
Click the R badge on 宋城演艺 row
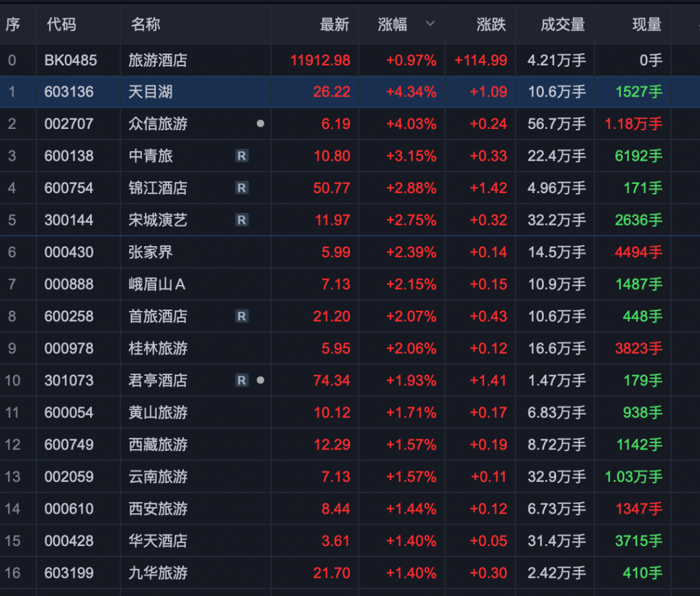tap(242, 220)
